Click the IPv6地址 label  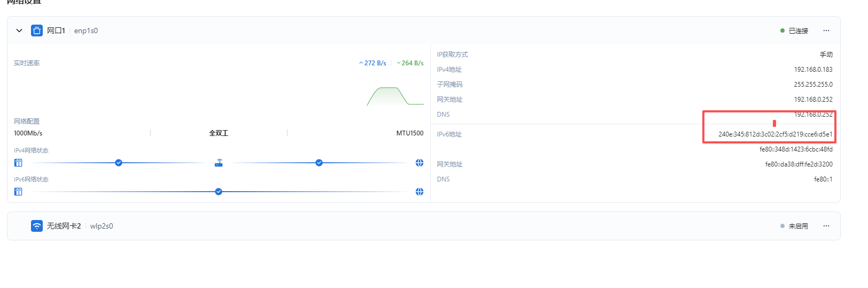[x=449, y=134]
